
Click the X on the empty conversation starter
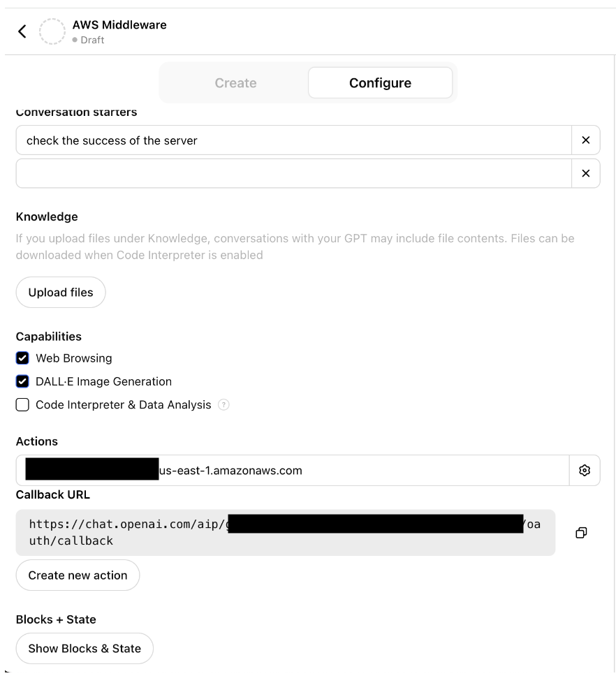click(586, 173)
